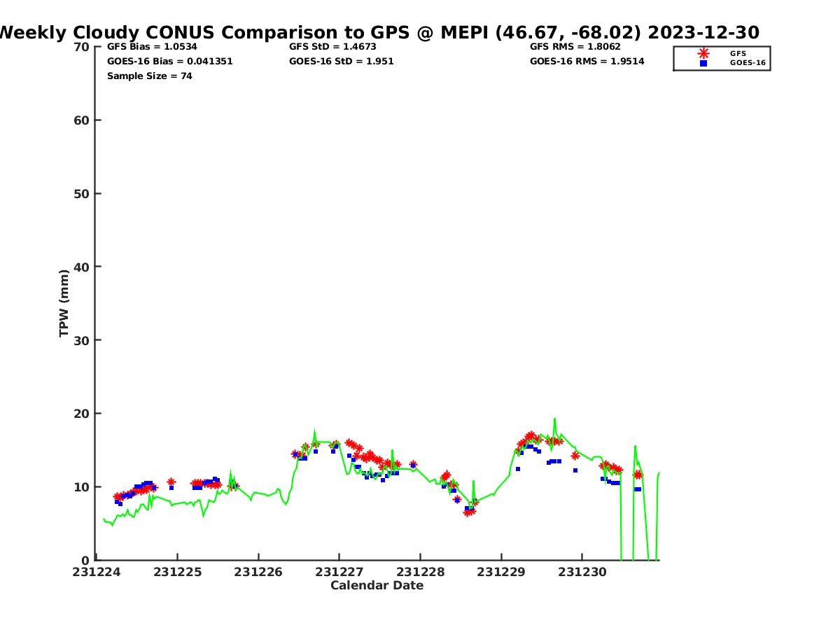The width and height of the screenshot is (840, 630).
Task: Click the GOES-16 StD value text
Action: [341, 62]
